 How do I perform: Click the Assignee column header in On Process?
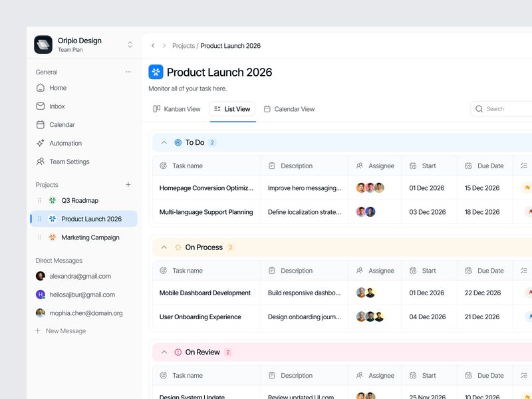(375, 271)
